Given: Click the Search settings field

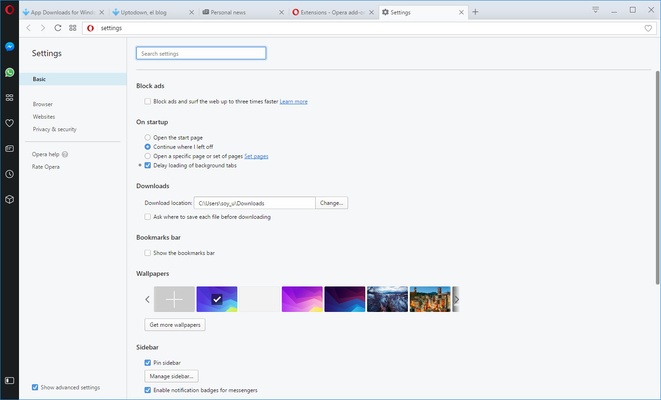Looking at the screenshot, I should click(201, 53).
